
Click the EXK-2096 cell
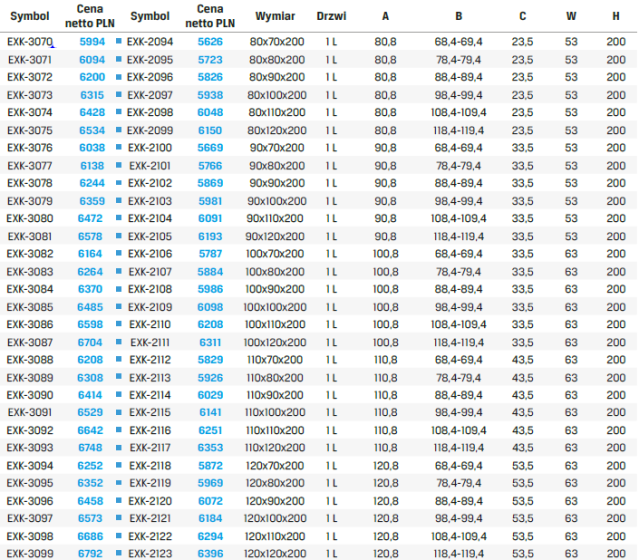(x=150, y=77)
